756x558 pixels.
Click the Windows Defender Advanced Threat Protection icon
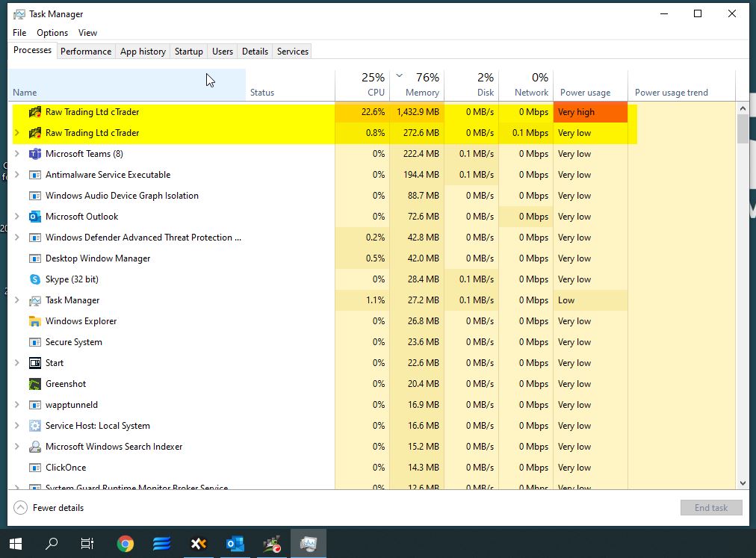34,238
